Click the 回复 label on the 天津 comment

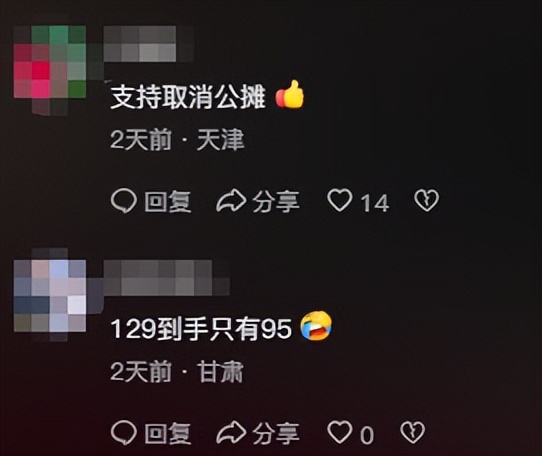(x=168, y=202)
